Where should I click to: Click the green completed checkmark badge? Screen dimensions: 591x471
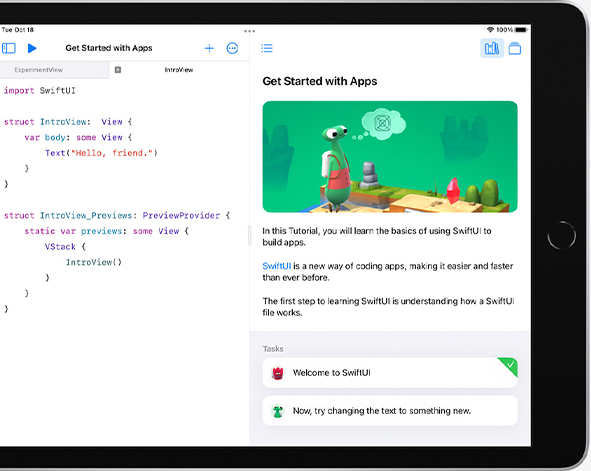point(509,366)
